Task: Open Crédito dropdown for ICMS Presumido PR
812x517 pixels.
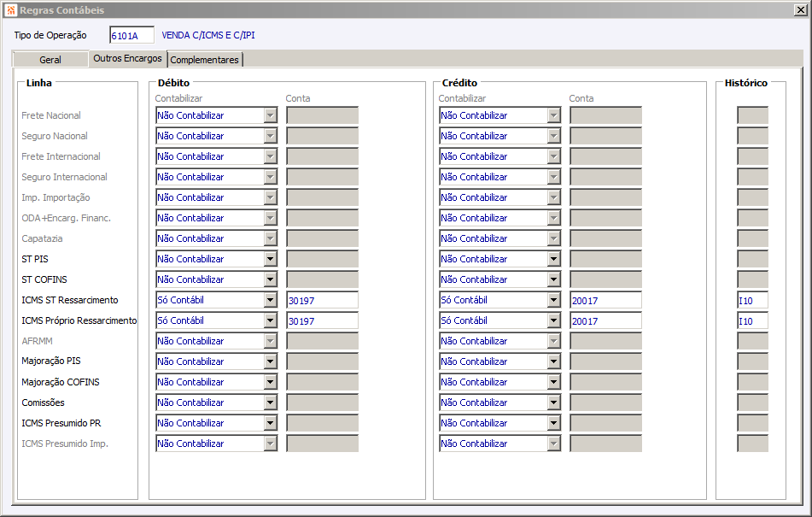Action: [x=553, y=423]
